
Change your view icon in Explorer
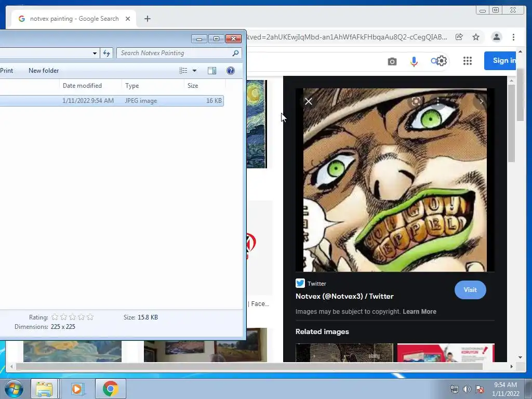[x=183, y=71]
